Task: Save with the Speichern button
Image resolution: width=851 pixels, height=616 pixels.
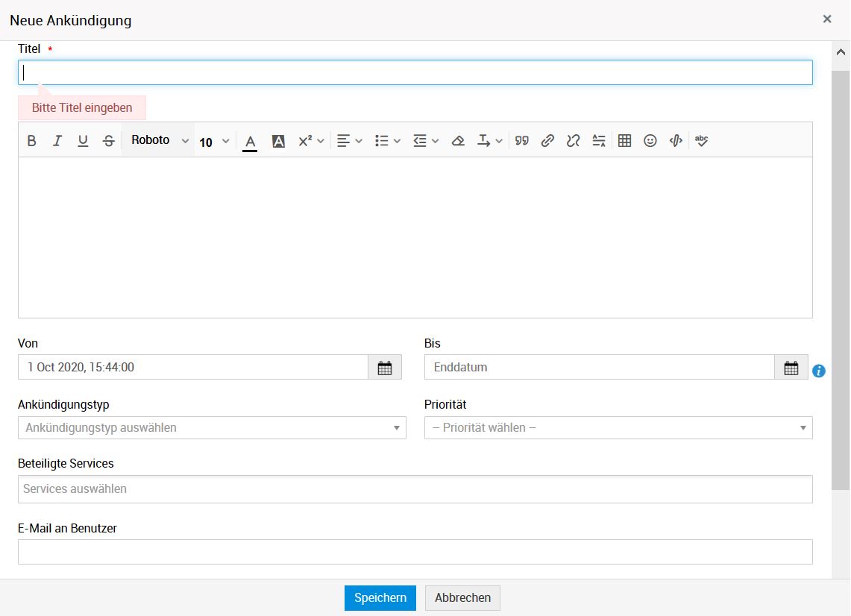Action: [x=380, y=597]
